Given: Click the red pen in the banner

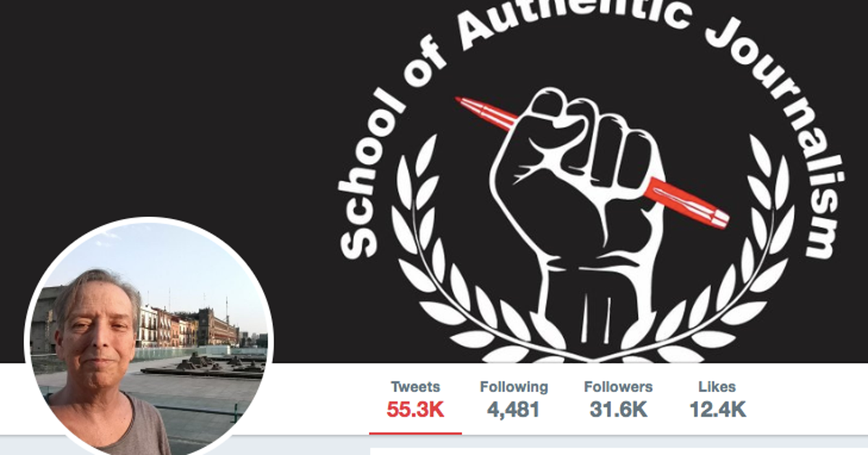Looking at the screenshot, I should point(592,162).
